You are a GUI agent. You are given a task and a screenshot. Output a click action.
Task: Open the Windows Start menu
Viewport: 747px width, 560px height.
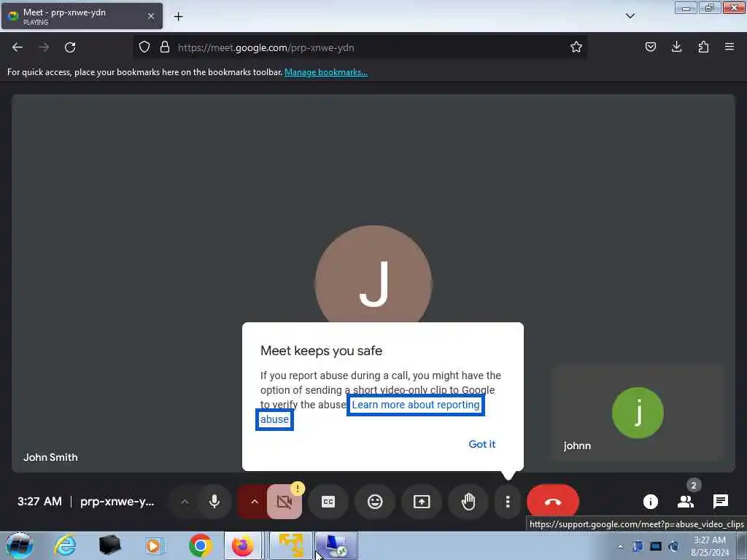click(x=19, y=545)
